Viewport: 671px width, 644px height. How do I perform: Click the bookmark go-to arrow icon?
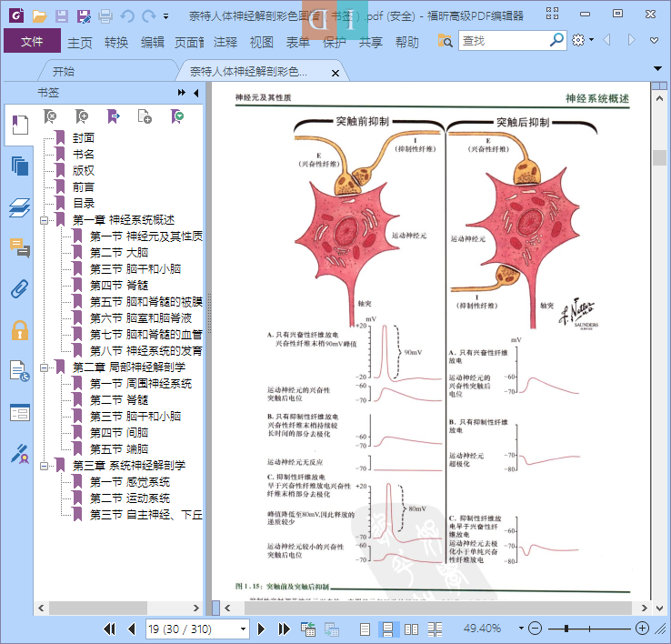(114, 116)
